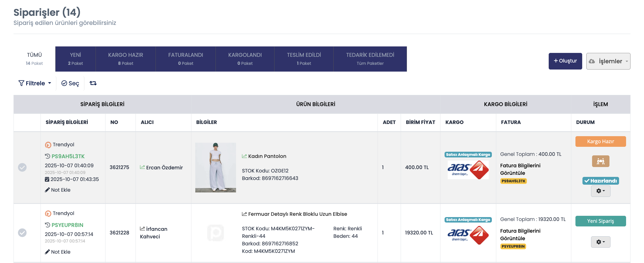644x263 pixels.
Task: Open Kadın Pantolon product thumbnail
Action: click(216, 167)
